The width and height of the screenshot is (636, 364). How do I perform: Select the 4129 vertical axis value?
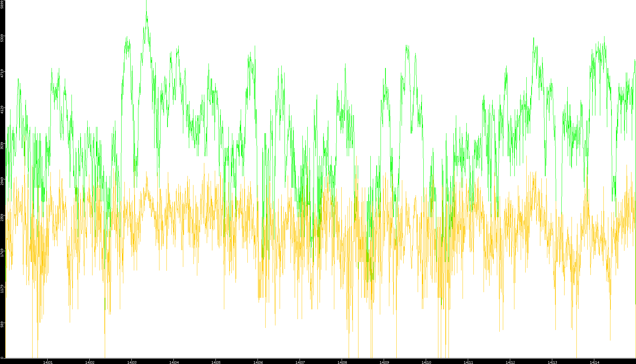(x=2, y=110)
